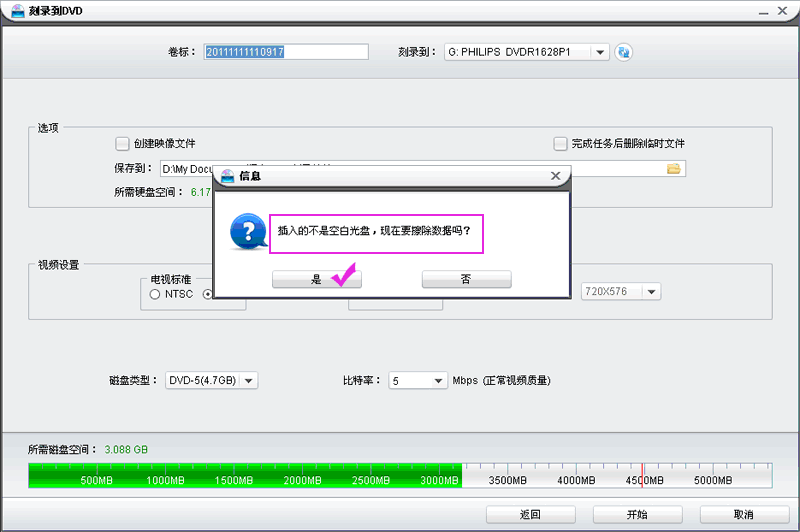Click the 信息 dialog title icon
Screen dimensions: 800x532
tap(227, 176)
